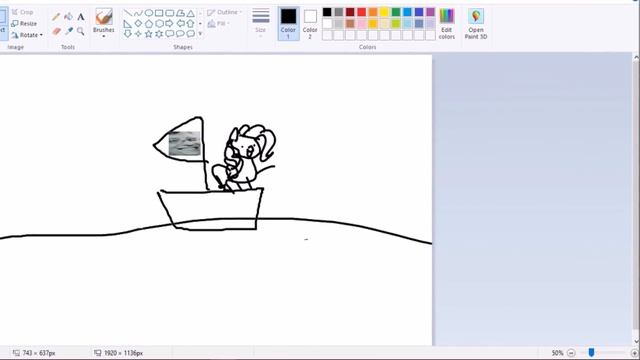Pick the Hexagon shape
The image size is (640, 360).
click(x=159, y=24)
